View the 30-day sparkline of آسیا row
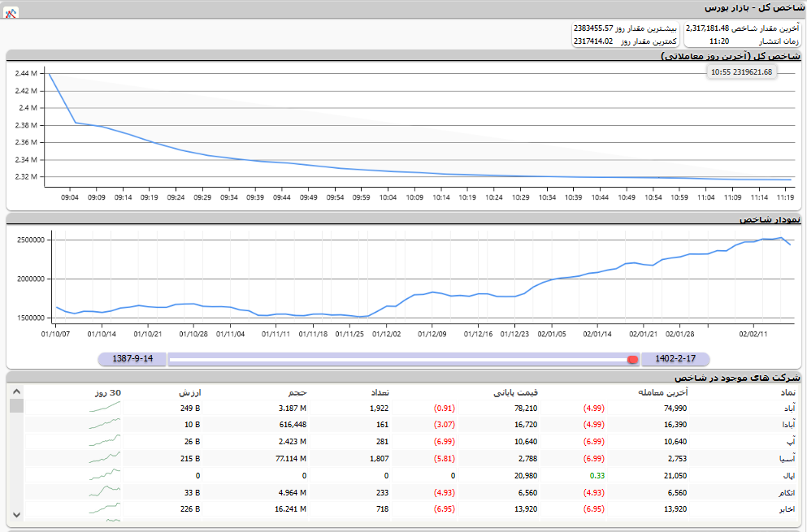This screenshot has width=807, height=532. (104, 458)
